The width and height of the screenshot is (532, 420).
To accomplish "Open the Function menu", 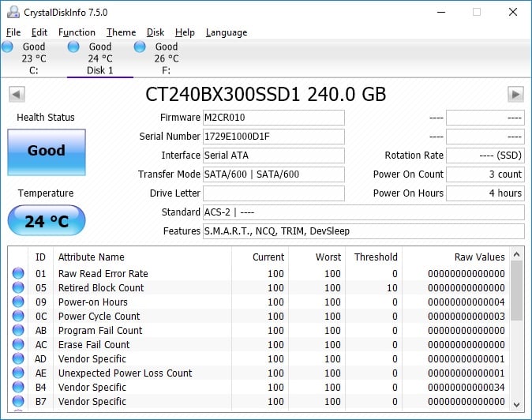I will point(77,32).
